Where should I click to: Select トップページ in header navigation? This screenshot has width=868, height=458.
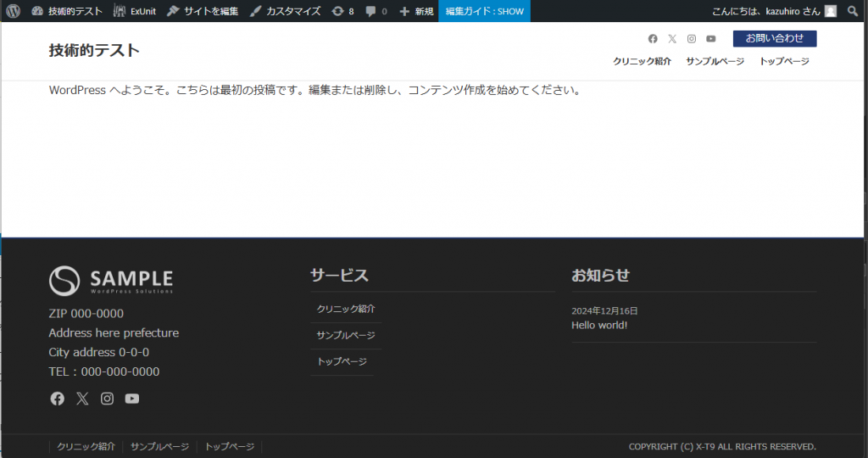[784, 61]
